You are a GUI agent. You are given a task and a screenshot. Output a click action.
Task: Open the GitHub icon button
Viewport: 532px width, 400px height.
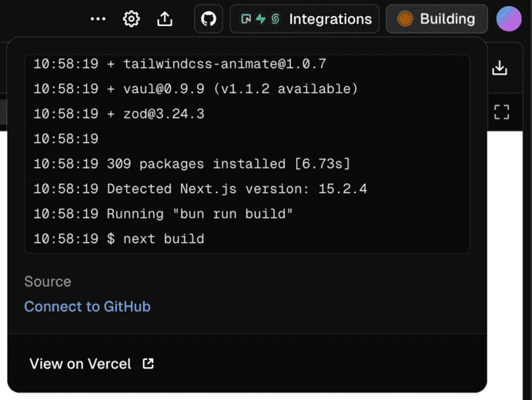pos(209,19)
